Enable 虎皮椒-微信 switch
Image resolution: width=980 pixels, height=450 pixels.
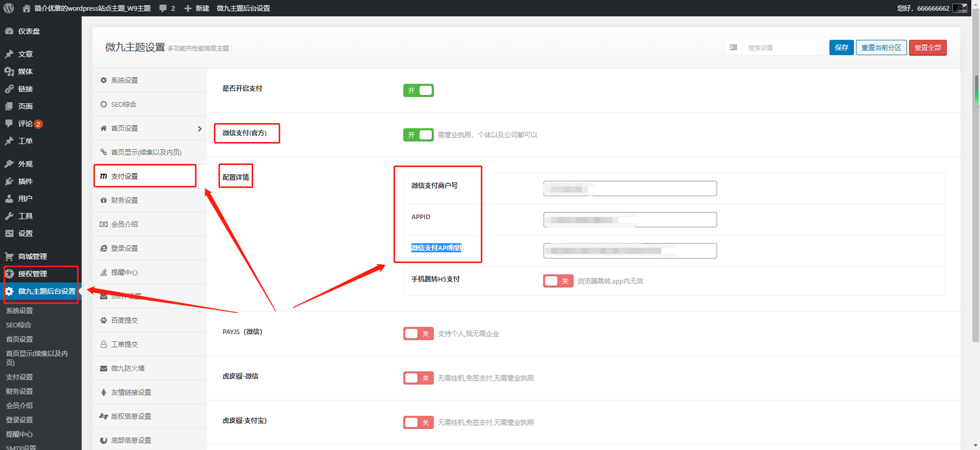[419, 378]
